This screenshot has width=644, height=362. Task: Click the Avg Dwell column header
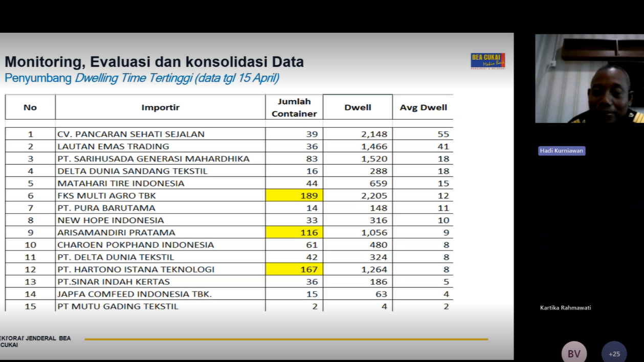[423, 107]
